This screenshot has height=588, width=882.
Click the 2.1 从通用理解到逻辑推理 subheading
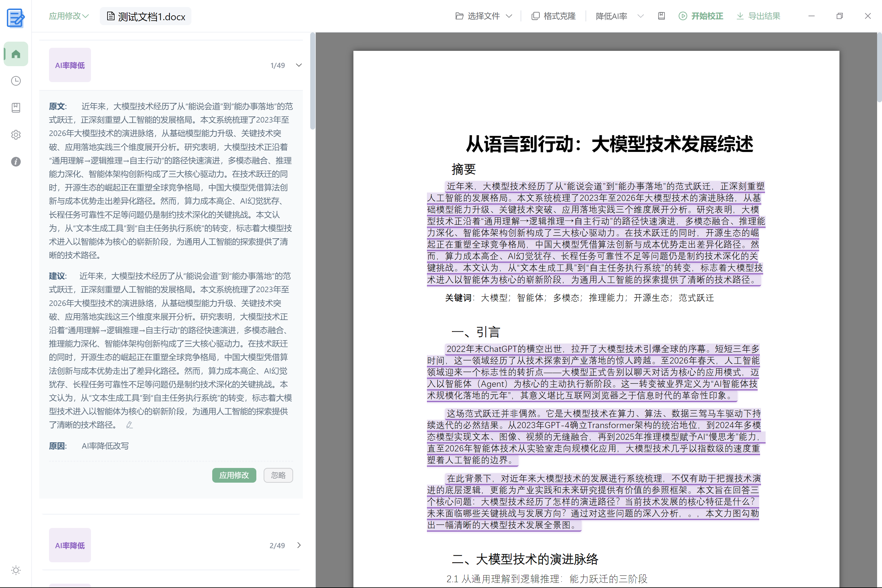[x=547, y=579]
